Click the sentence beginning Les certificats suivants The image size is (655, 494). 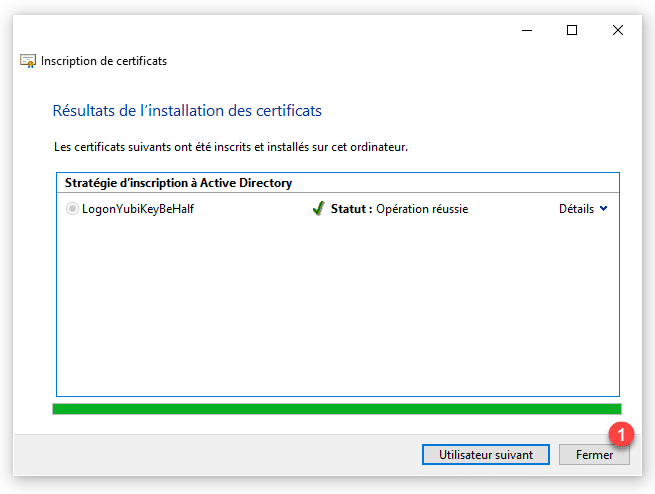point(230,147)
